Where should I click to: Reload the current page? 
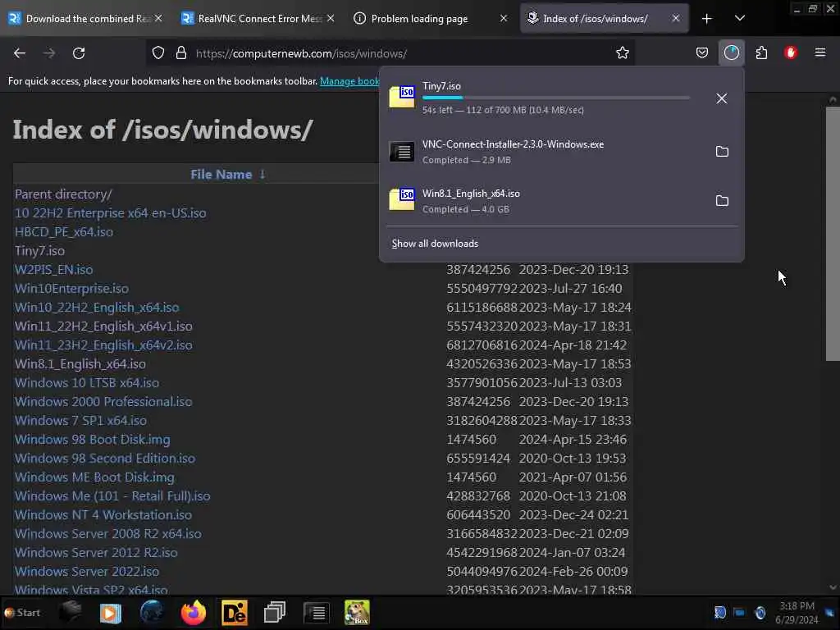(x=79, y=53)
